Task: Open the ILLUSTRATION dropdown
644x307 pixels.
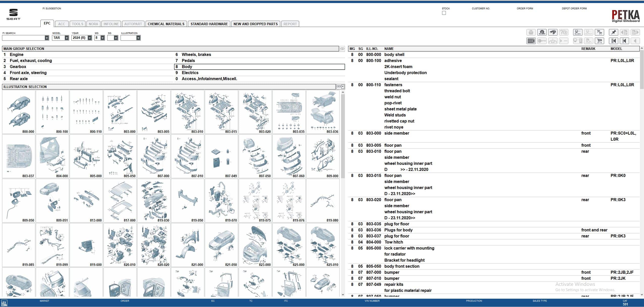Action: coord(138,38)
